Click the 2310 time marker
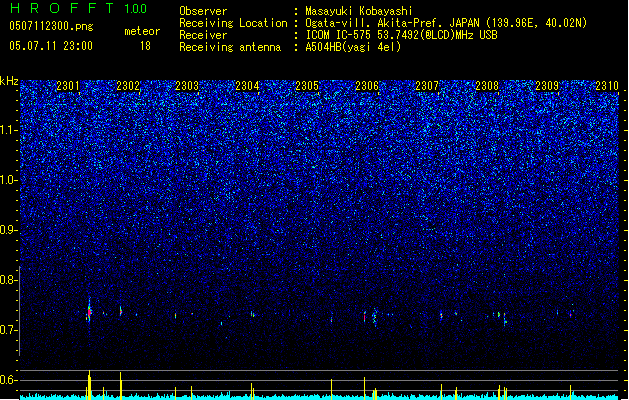This screenshot has height=400, width=629. 607,86
